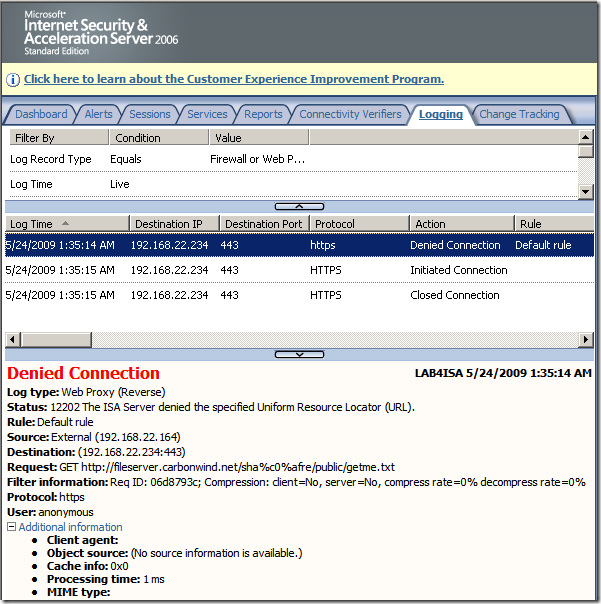The image size is (601, 604).
Task: Go to the Services tab
Action: (207, 114)
